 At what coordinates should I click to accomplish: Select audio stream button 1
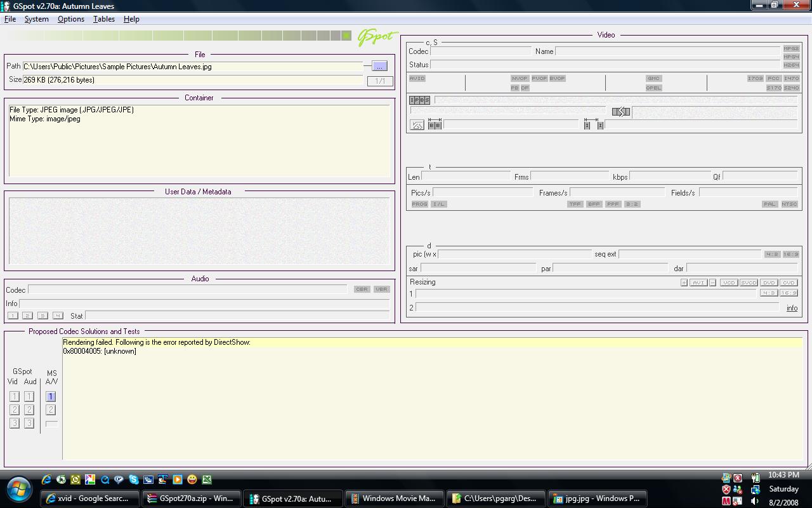click(13, 316)
